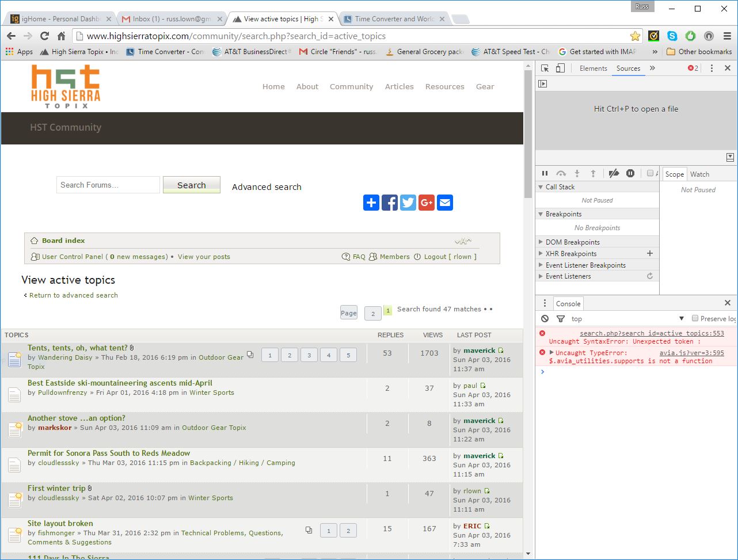Switch to the Time Converter browser tab

[394, 19]
